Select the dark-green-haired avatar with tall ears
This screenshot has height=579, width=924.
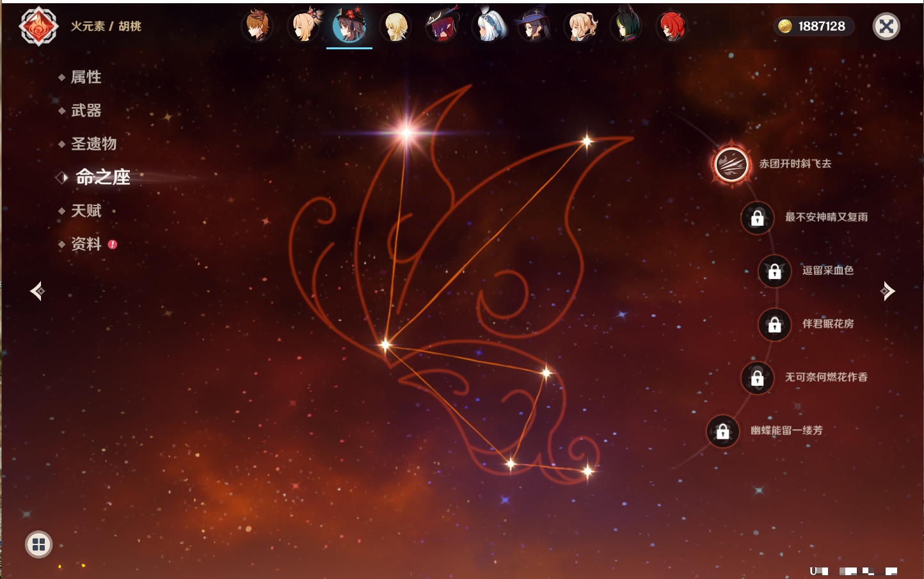click(626, 26)
